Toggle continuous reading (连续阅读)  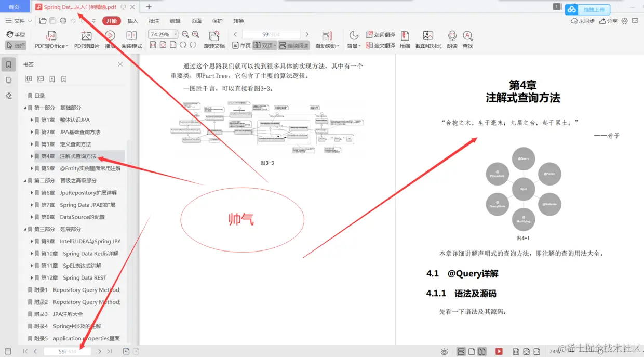click(294, 45)
